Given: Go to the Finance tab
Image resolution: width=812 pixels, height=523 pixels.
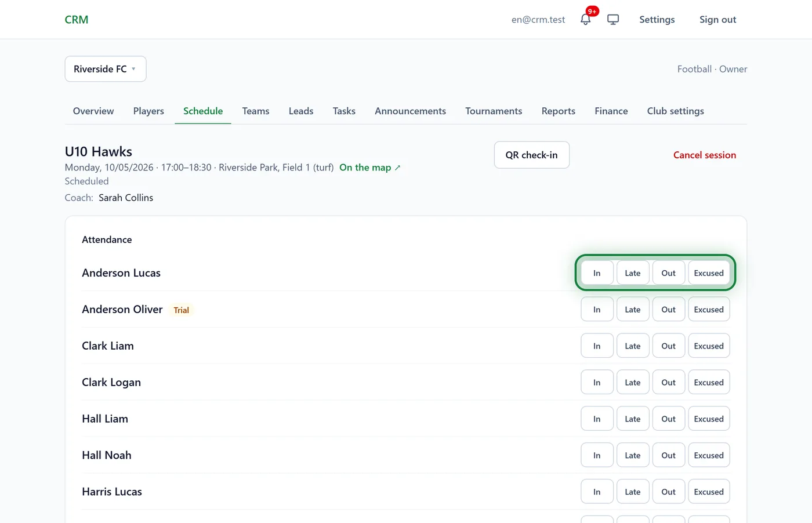Looking at the screenshot, I should click(x=611, y=111).
